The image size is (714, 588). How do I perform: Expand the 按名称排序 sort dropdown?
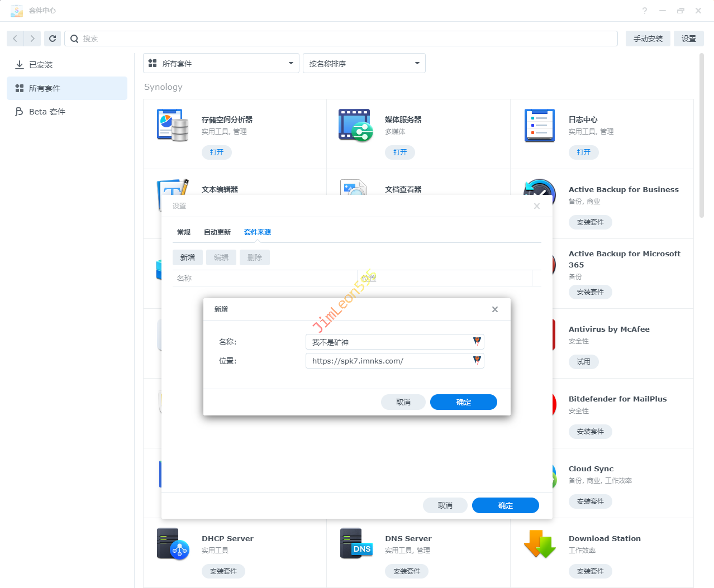364,63
